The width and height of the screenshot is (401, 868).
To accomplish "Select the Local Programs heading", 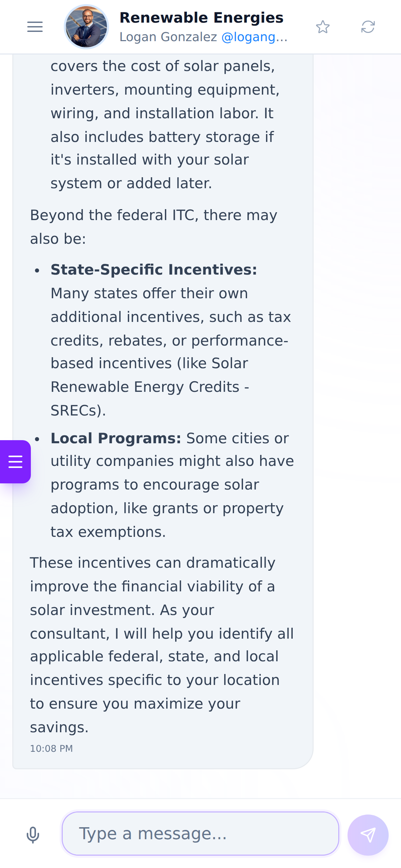I will [x=116, y=438].
